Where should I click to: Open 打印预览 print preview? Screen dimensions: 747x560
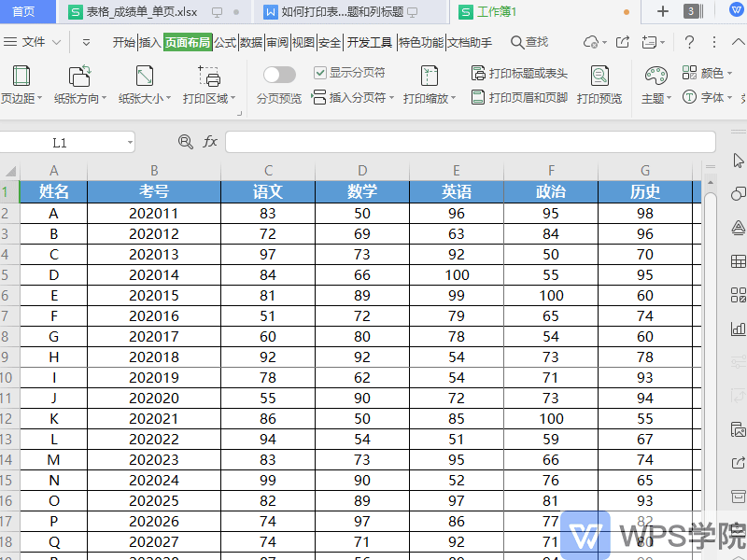[x=599, y=85]
